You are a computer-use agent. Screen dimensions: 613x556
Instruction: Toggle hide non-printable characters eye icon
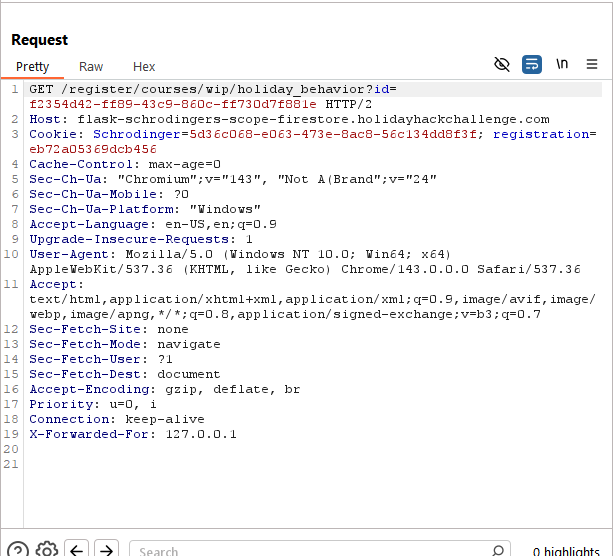click(x=502, y=65)
